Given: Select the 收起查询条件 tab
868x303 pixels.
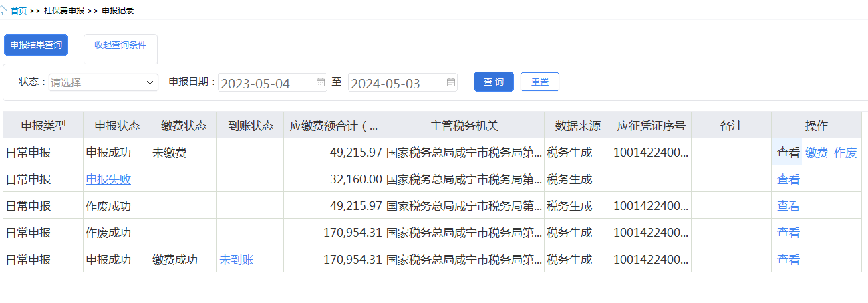Looking at the screenshot, I should (x=120, y=45).
